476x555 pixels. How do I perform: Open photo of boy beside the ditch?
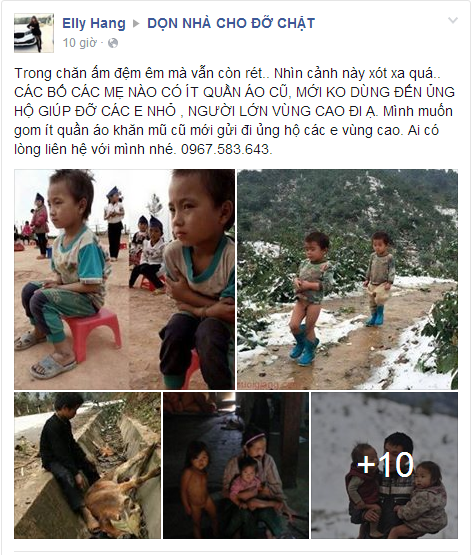click(x=87, y=465)
